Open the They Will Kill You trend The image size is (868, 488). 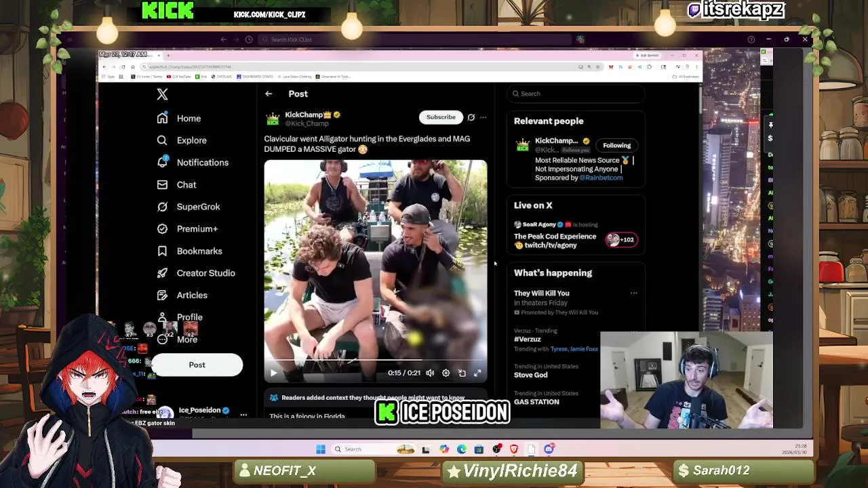[x=541, y=293]
